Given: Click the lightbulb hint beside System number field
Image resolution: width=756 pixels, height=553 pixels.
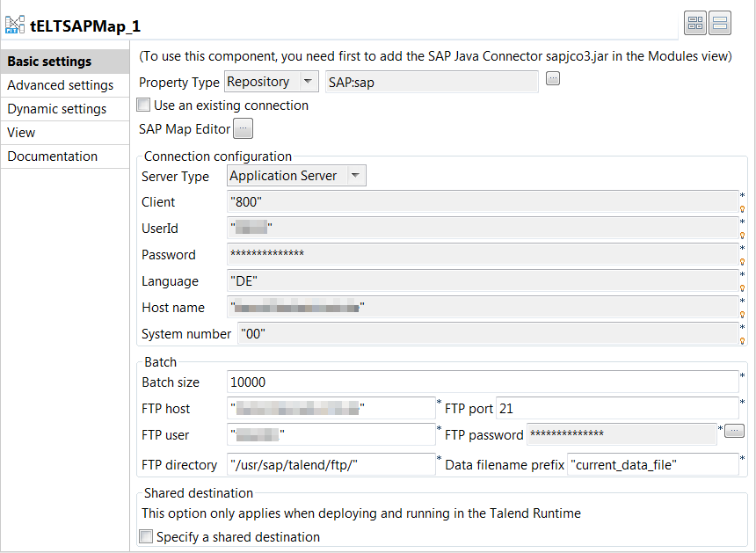Looking at the screenshot, I should [743, 341].
